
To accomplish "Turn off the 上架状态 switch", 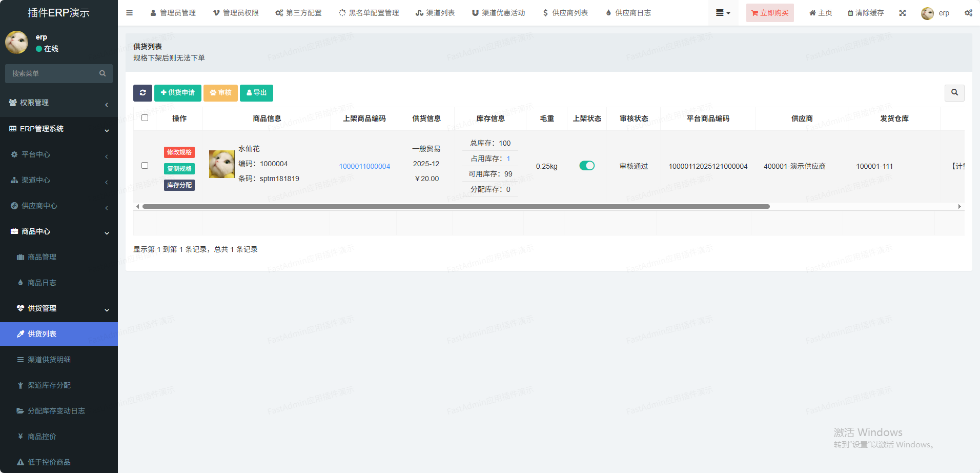I will pos(587,166).
